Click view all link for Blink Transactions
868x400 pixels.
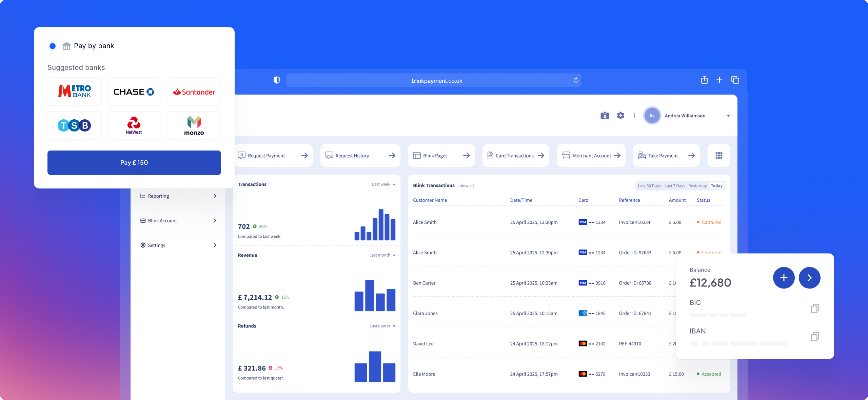pos(467,186)
